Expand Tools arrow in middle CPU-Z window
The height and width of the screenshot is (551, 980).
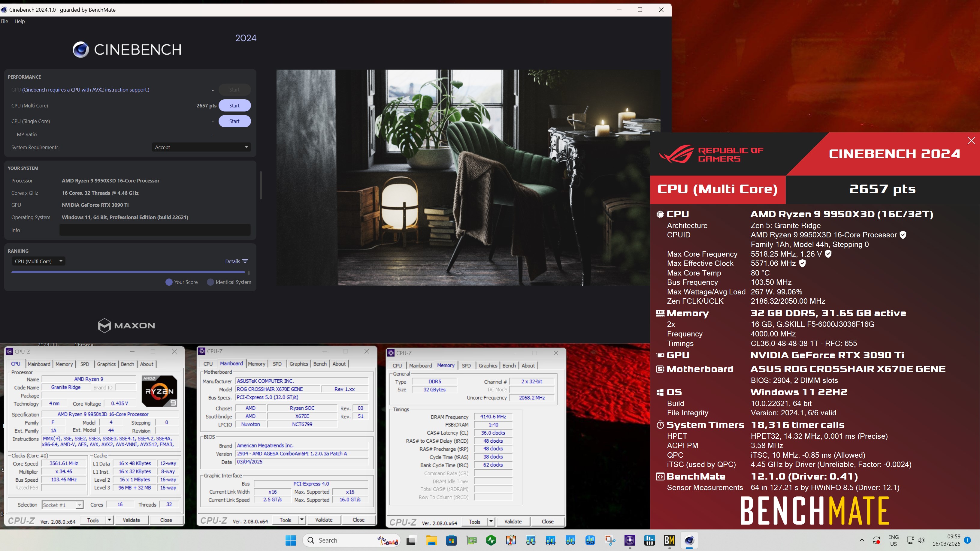[x=302, y=520]
